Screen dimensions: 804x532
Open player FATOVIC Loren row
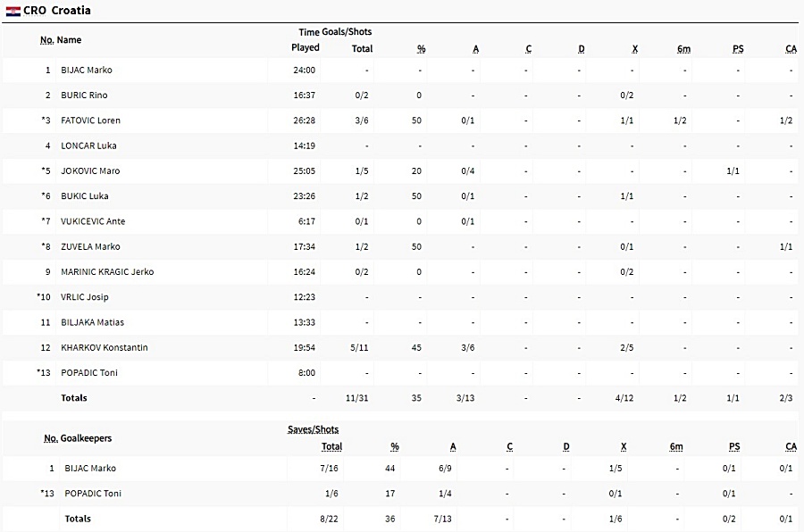(x=402, y=121)
